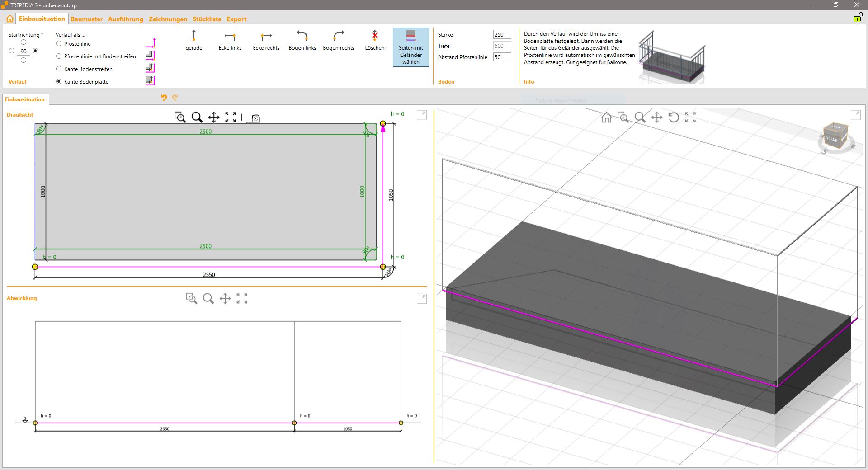Select the 'Pfostenlinie' radio option
The image size is (868, 470).
point(59,44)
